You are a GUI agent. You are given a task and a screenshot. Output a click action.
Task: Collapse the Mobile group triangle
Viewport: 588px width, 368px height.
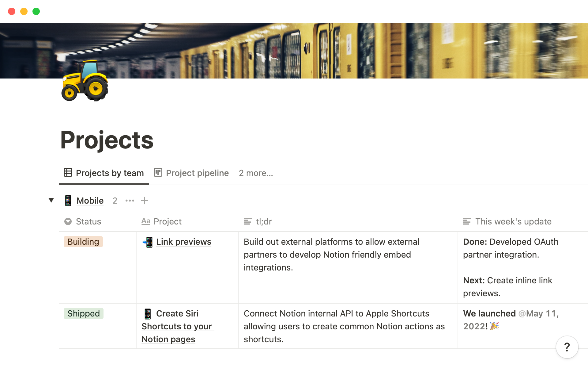[51, 200]
